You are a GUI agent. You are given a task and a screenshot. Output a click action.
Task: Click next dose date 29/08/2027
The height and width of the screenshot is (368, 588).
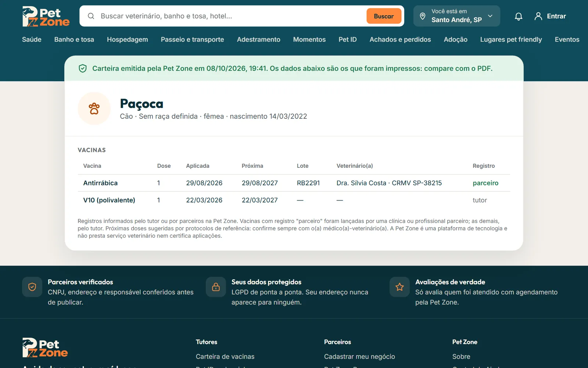coord(260,183)
